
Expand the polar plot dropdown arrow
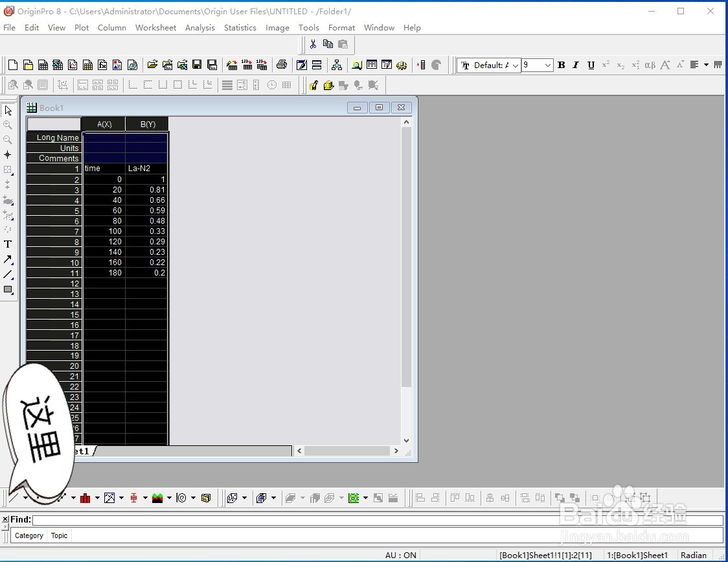click(x=193, y=498)
